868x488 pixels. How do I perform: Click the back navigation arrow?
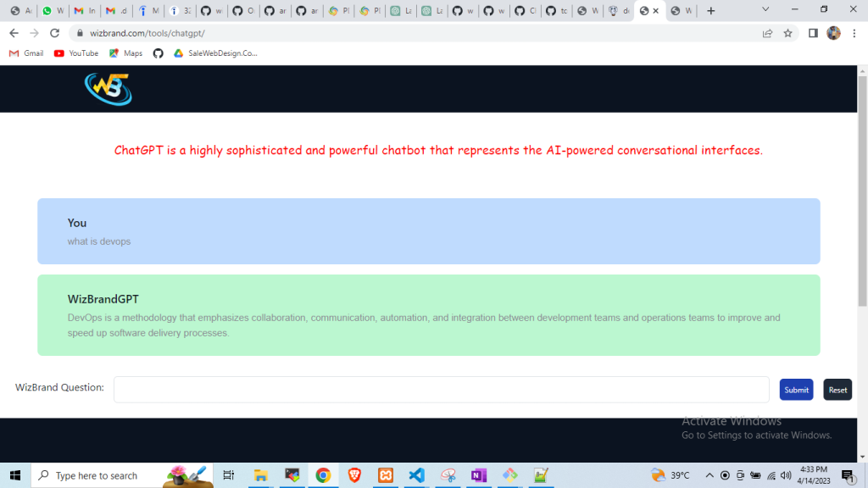[14, 33]
